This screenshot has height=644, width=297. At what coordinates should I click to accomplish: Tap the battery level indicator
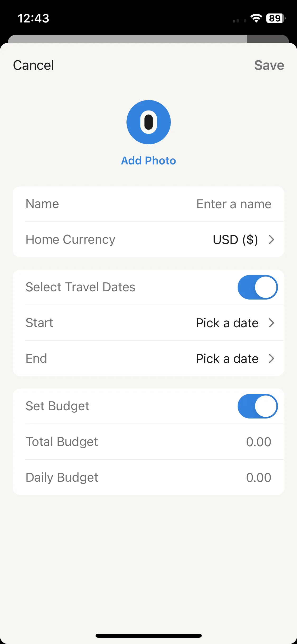(x=276, y=18)
